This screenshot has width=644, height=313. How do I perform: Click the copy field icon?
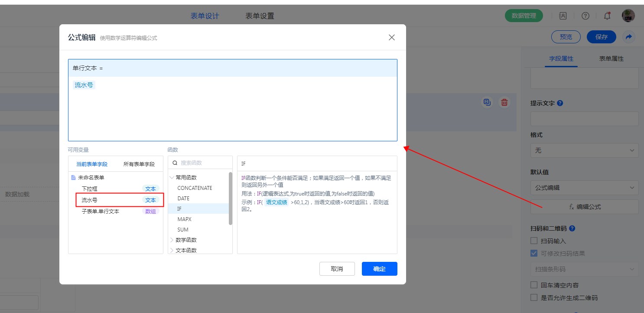(488, 102)
